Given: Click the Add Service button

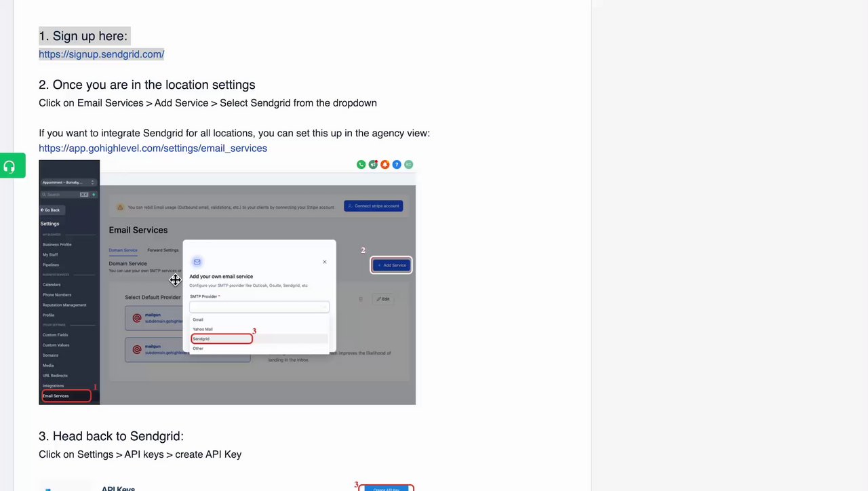Looking at the screenshot, I should point(391,265).
